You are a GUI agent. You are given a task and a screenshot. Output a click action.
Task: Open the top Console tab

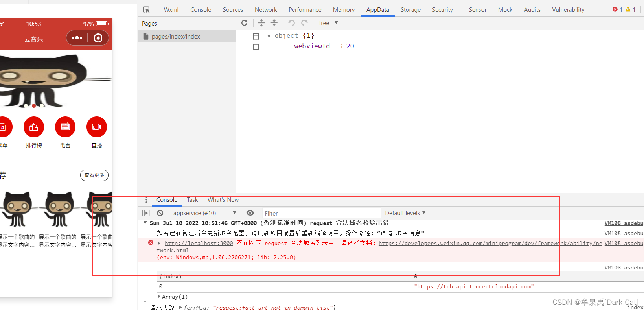pyautogui.click(x=201, y=10)
